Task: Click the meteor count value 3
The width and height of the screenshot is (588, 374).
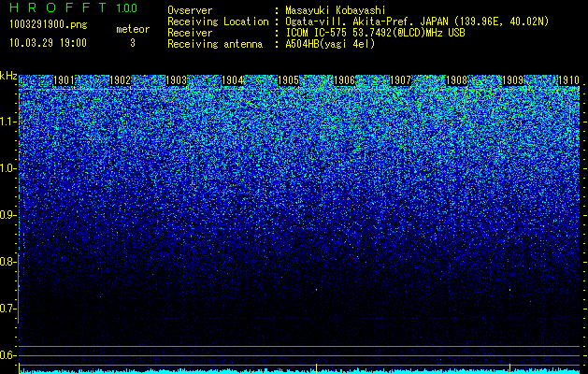Action: coord(133,43)
